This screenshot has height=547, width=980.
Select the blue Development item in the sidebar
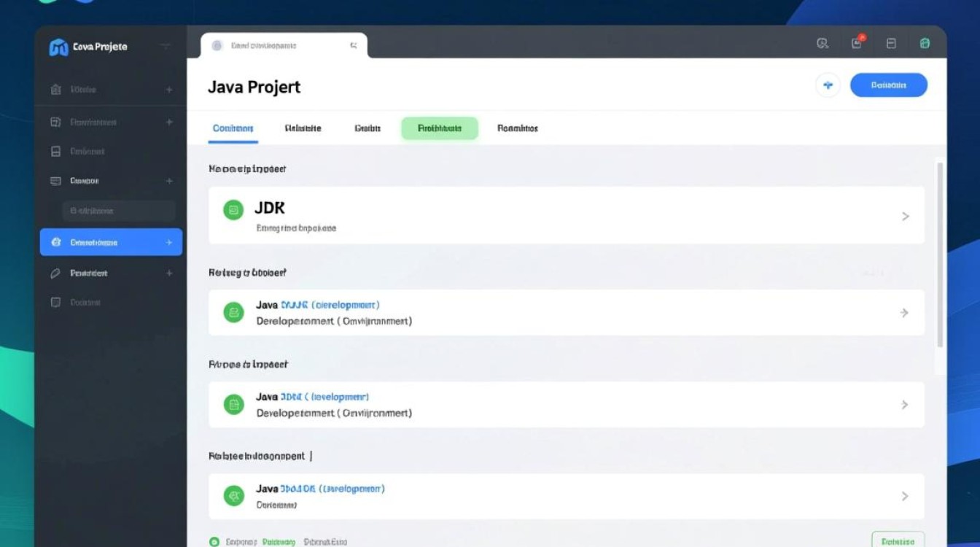click(111, 242)
